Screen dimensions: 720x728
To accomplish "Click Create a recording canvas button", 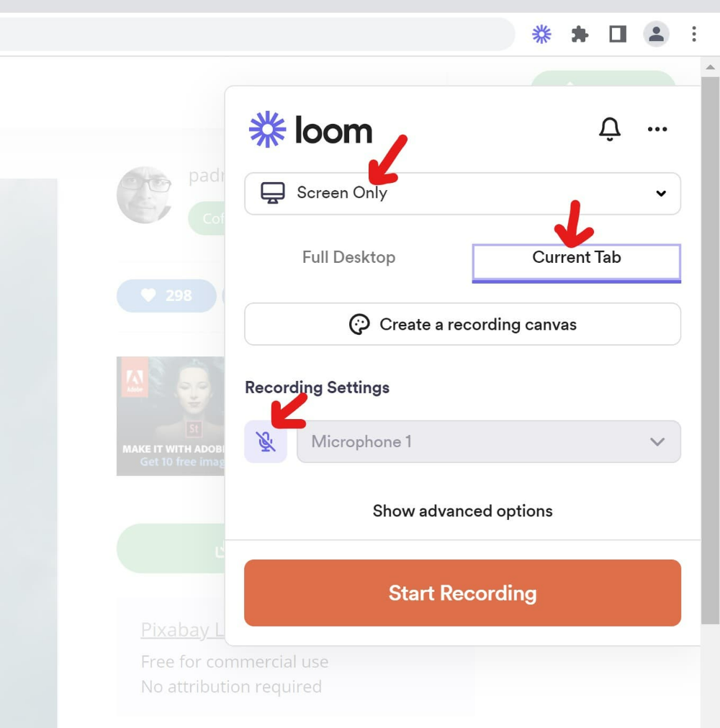I will point(462,324).
